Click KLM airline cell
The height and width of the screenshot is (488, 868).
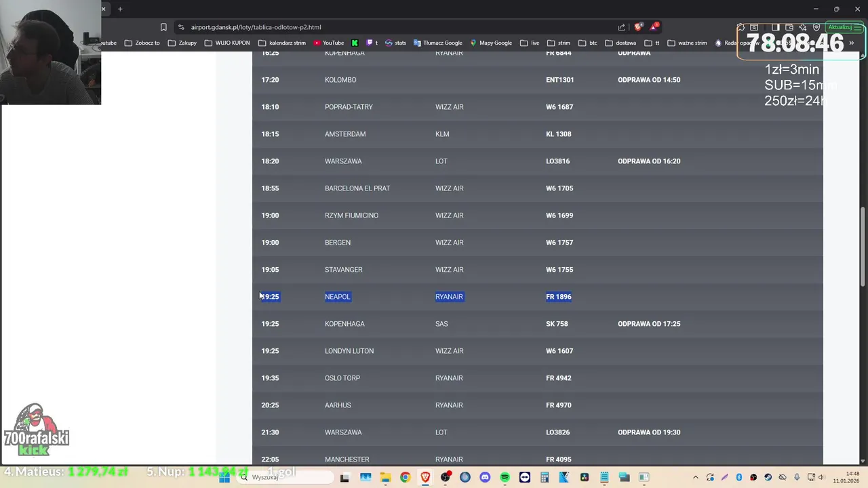coord(442,134)
